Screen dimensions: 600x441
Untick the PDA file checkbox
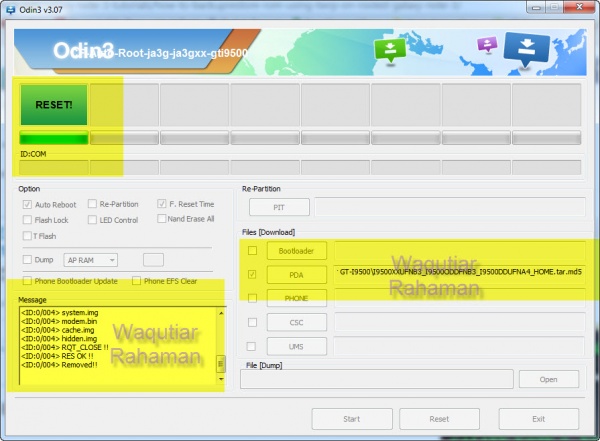[x=252, y=274]
